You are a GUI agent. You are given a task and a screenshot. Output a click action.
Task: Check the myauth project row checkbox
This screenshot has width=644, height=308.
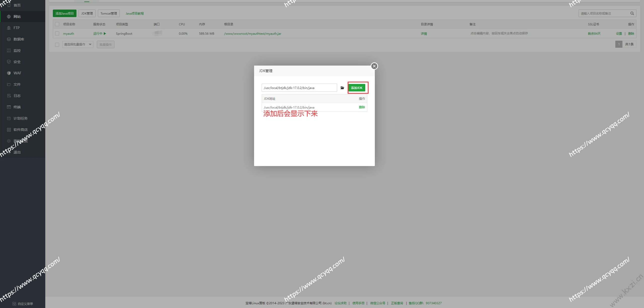tap(57, 34)
